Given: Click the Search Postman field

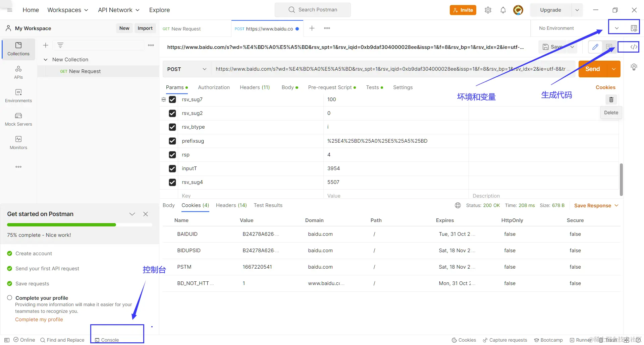Looking at the screenshot, I should [x=313, y=10].
